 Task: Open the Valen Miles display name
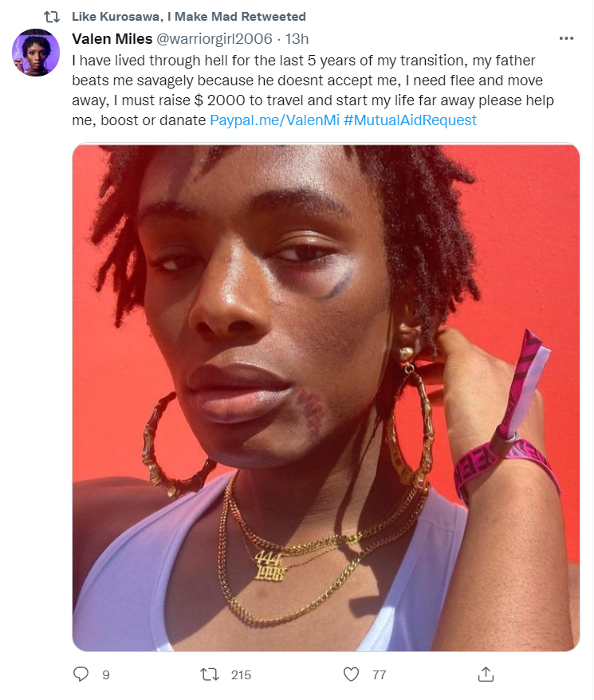point(112,39)
